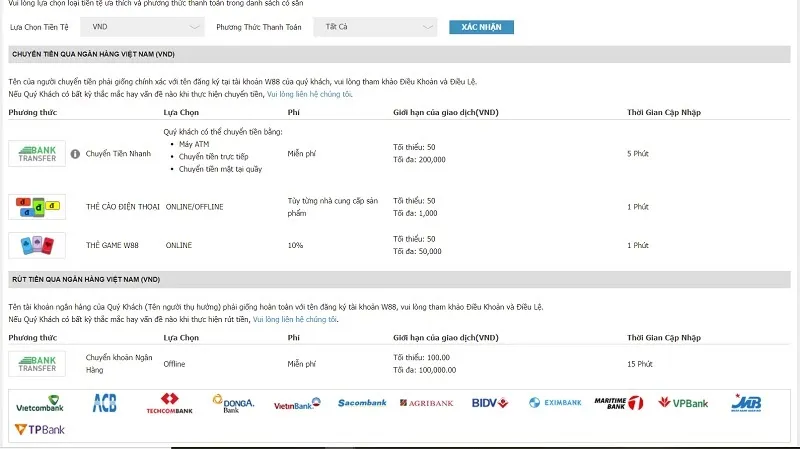The width and height of the screenshot is (800, 449).
Task: Click the info icon beside Chuyển Tiền Nhanh
Action: (x=75, y=154)
